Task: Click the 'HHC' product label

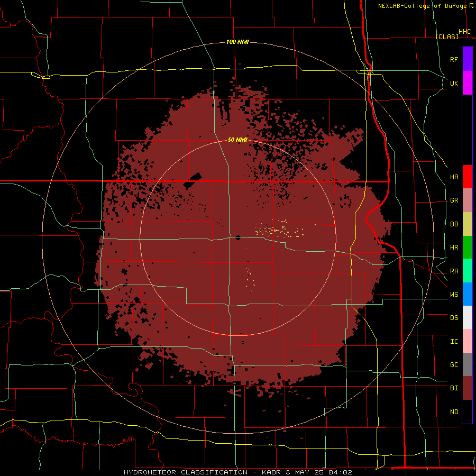Action: (x=465, y=32)
